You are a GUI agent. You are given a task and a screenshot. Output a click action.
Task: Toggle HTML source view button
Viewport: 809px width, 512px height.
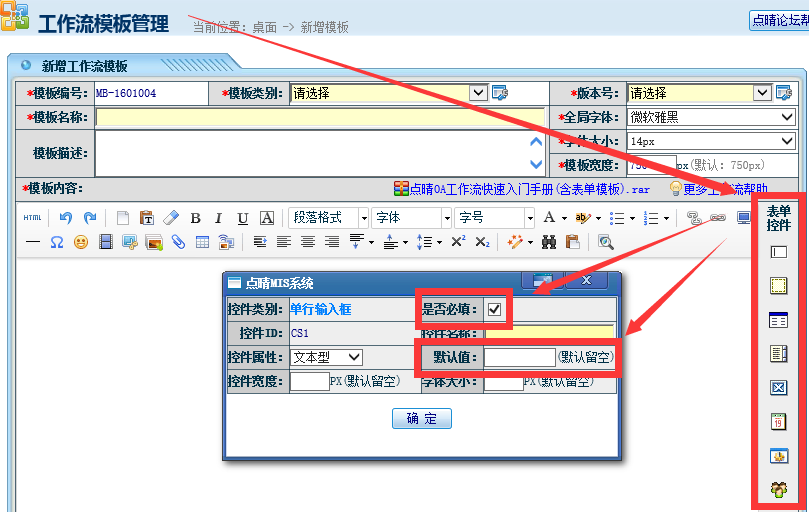pos(32,218)
